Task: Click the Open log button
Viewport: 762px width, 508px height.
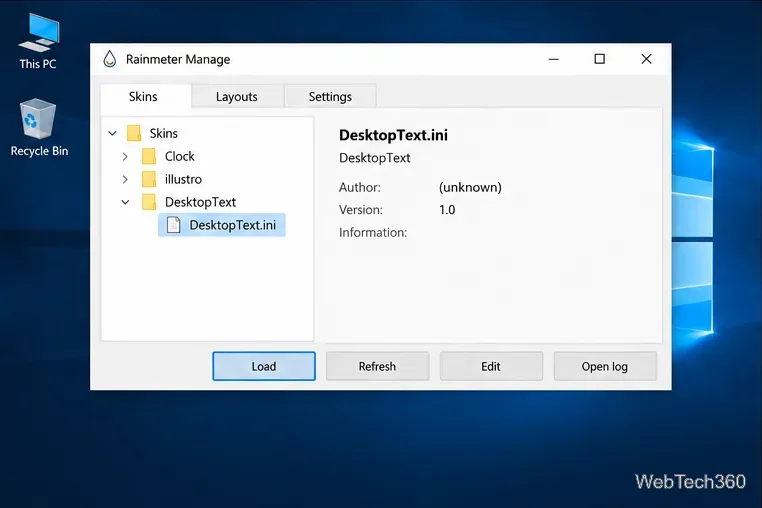Action: tap(605, 366)
